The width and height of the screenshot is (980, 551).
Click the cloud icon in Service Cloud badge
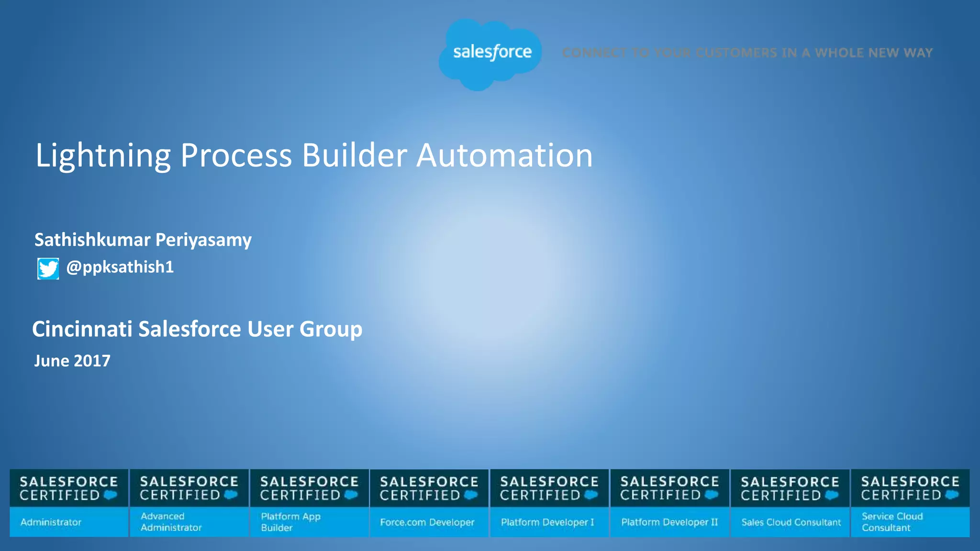pos(952,495)
